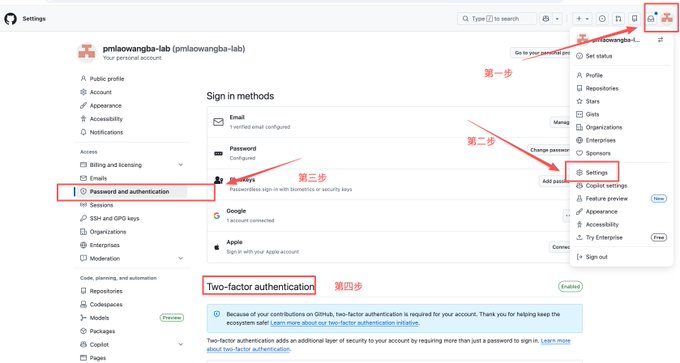Open the issues icon in the header
This screenshot has width=680, height=363.
click(602, 19)
